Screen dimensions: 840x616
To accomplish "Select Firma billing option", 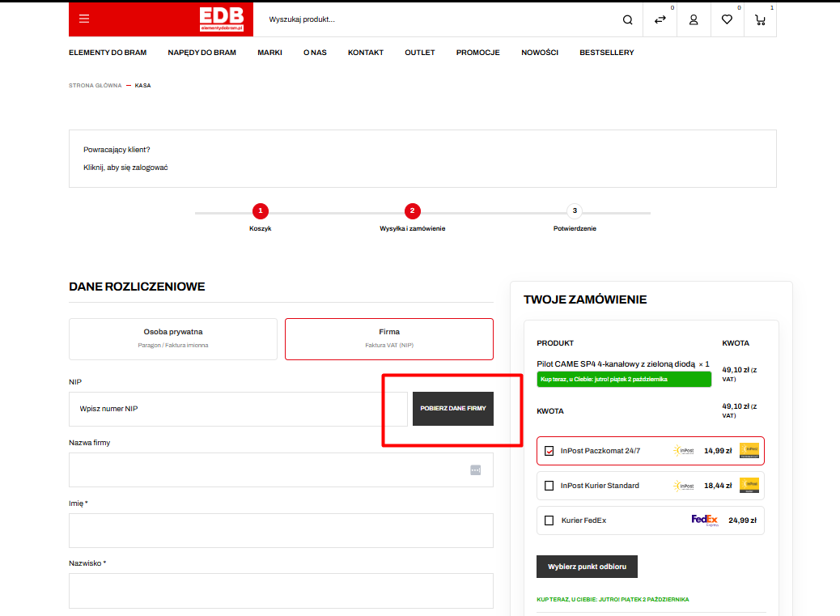I will pos(389,339).
